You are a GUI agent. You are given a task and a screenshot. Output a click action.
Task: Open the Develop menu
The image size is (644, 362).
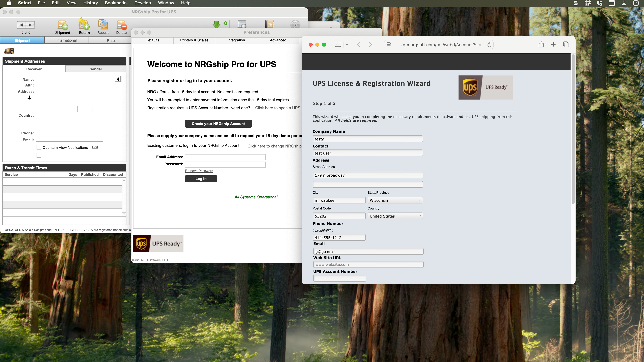click(x=143, y=3)
